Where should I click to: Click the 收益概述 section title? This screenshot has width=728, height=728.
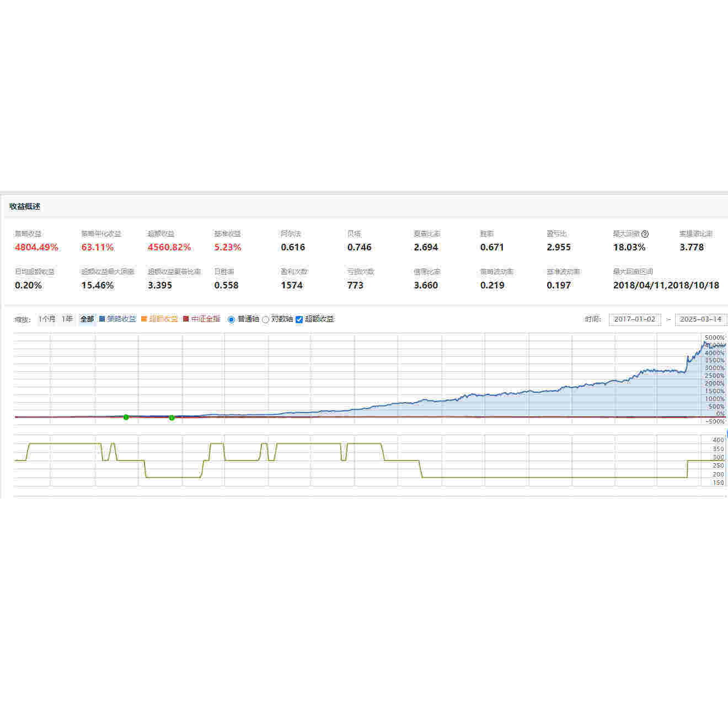pos(25,206)
